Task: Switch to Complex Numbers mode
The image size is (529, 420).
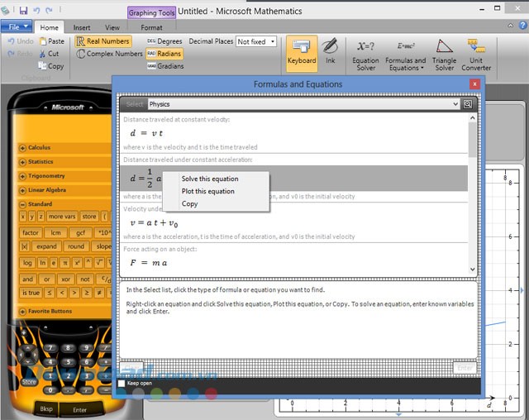Action: pos(108,54)
